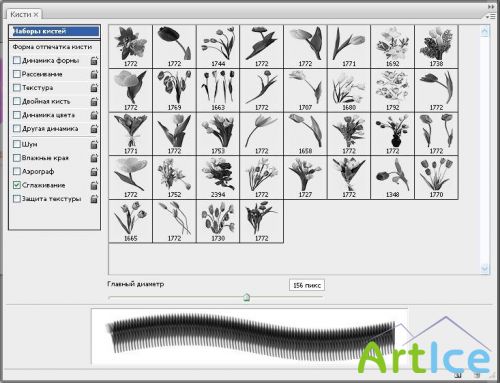Toggle lock icon beside Текстура
This screenshot has height=383, width=500.
tap(94, 88)
